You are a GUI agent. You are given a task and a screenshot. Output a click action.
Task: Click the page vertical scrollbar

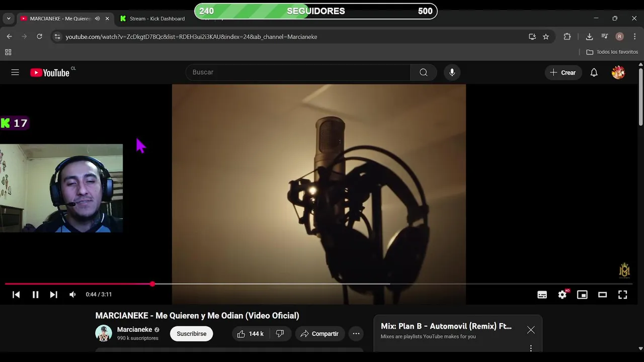[640, 97]
